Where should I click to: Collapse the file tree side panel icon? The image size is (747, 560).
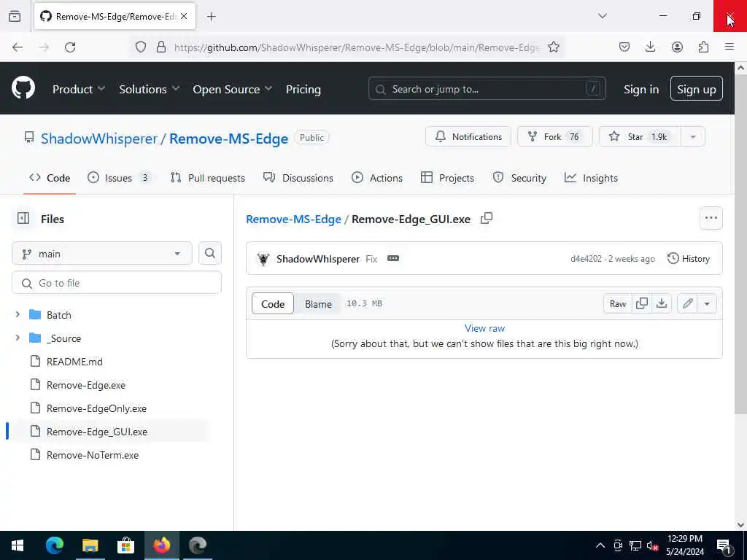[23, 219]
